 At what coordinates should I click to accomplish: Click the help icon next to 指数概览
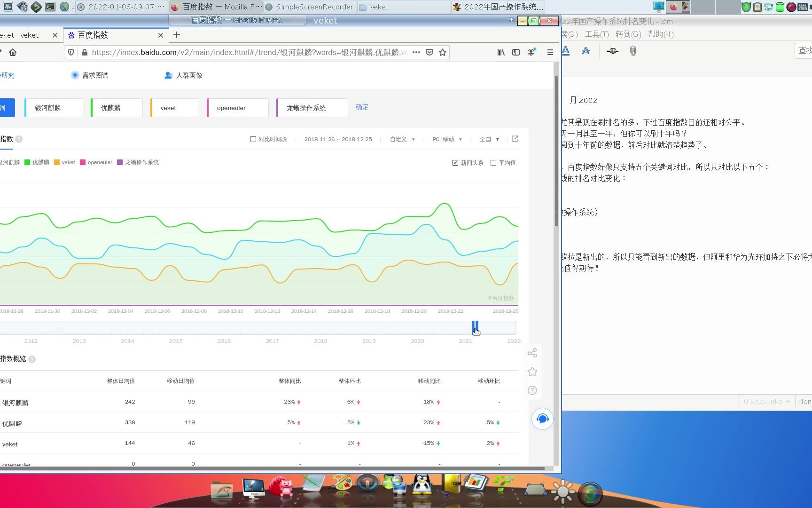pyautogui.click(x=32, y=359)
